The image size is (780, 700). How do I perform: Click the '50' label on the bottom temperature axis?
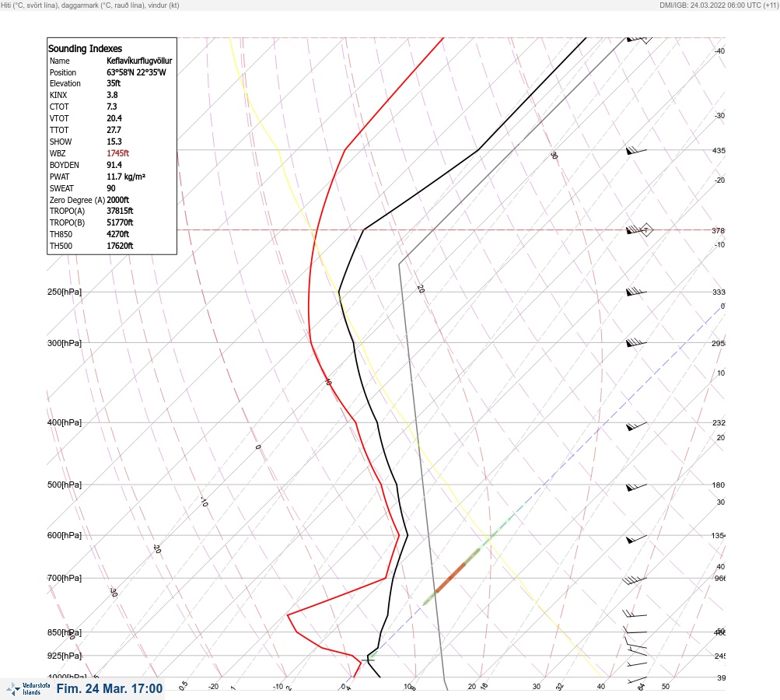666,687
